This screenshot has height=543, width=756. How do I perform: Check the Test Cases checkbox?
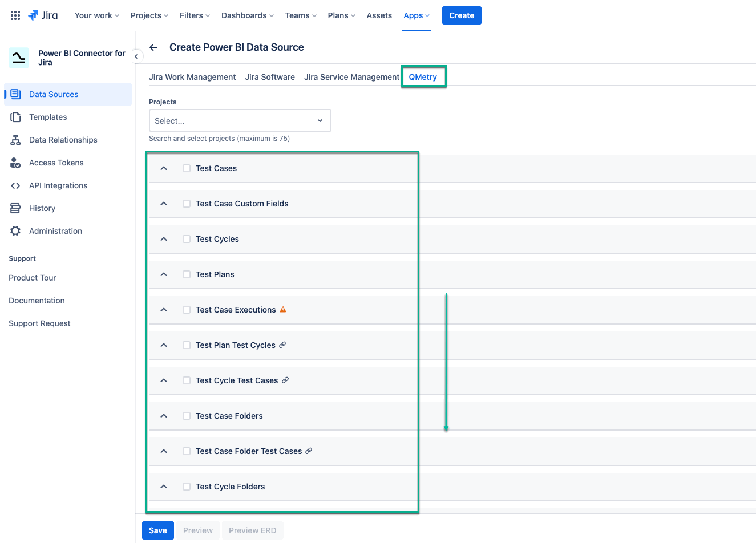186,168
